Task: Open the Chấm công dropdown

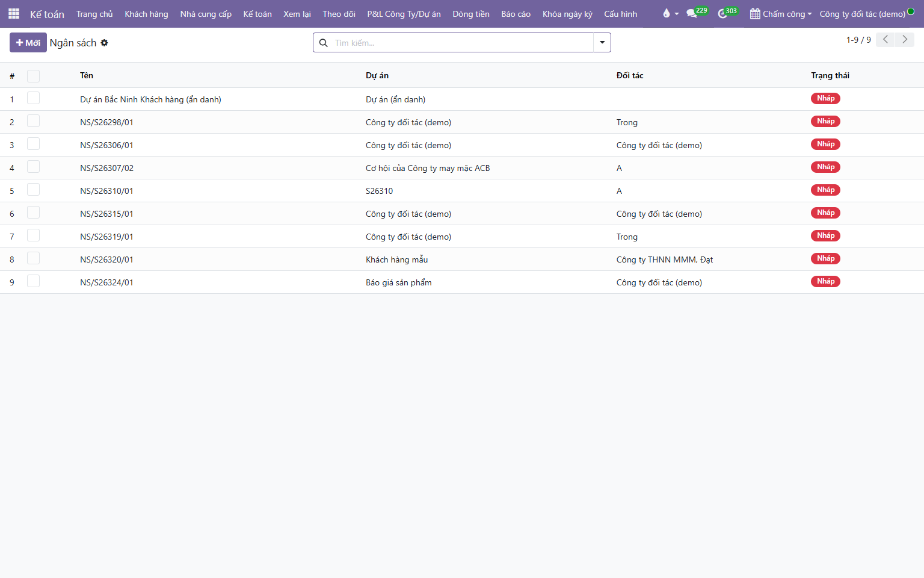Action: pos(781,14)
